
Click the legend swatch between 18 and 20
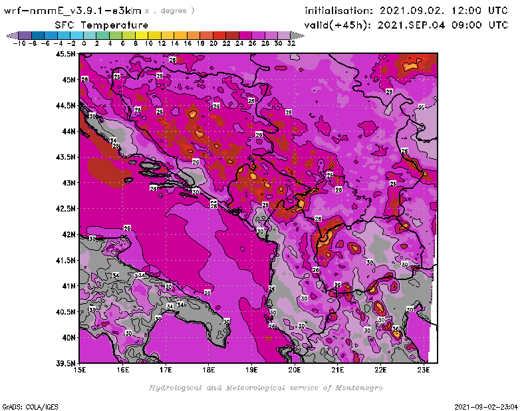206,35
